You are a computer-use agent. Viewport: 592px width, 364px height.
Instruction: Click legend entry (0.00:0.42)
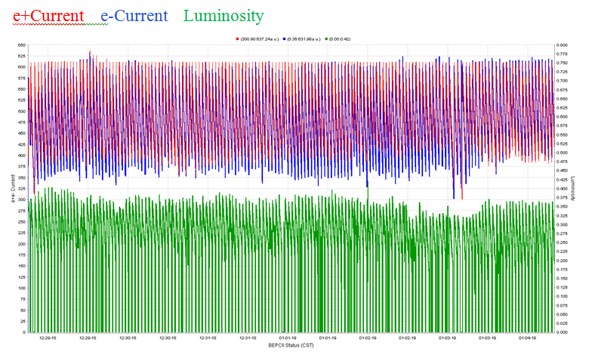(341, 39)
